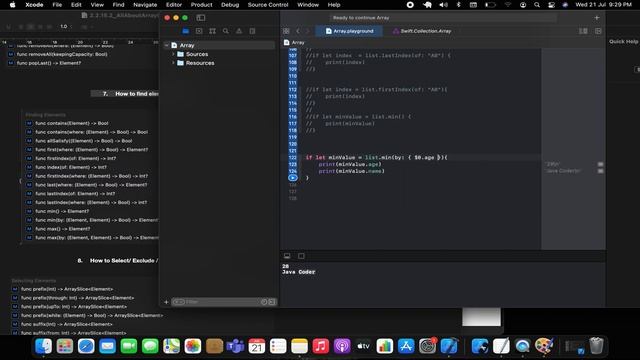This screenshot has width=640, height=360.
Task: Open the Symbol navigator icon
Action: [x=212, y=31]
